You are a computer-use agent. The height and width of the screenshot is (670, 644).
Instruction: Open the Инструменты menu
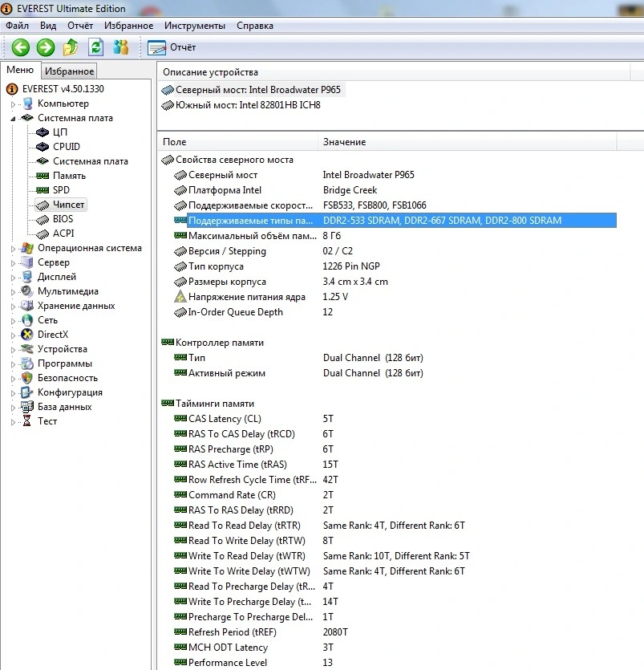[195, 26]
